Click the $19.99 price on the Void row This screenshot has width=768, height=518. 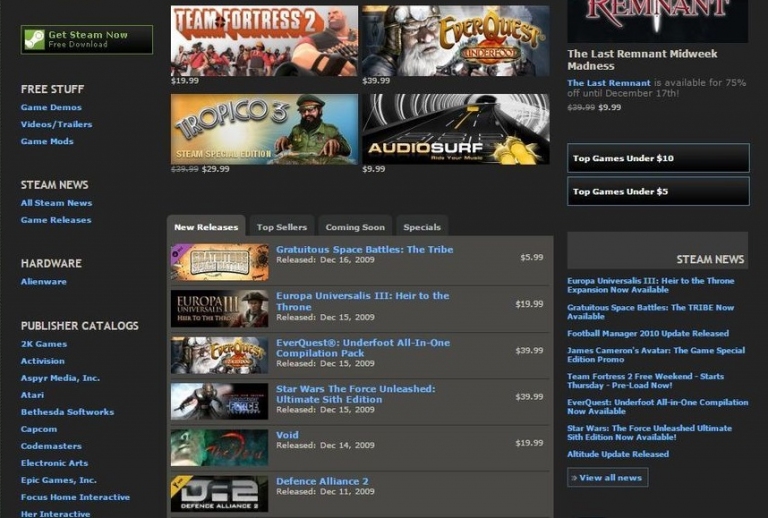coord(529,443)
